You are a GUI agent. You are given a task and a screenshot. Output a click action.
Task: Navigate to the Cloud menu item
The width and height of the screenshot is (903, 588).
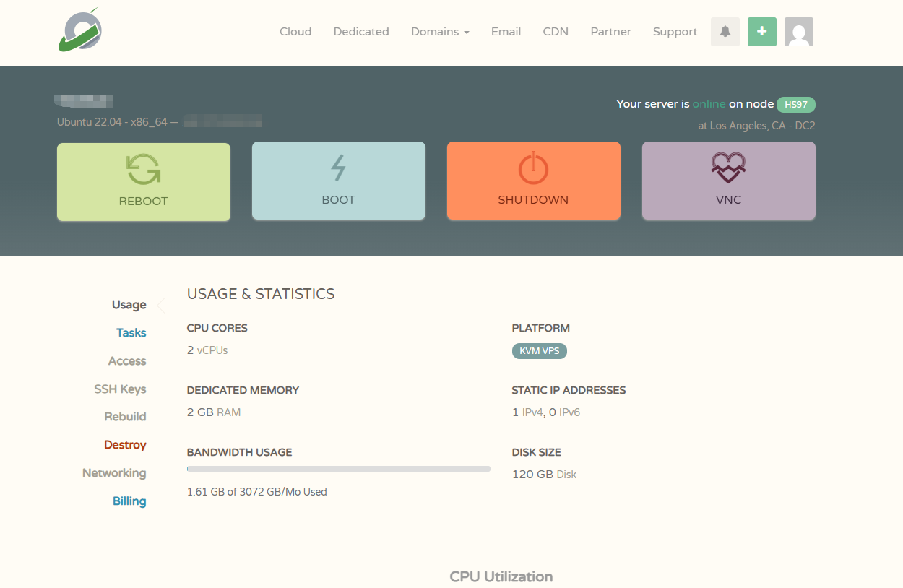[295, 31]
